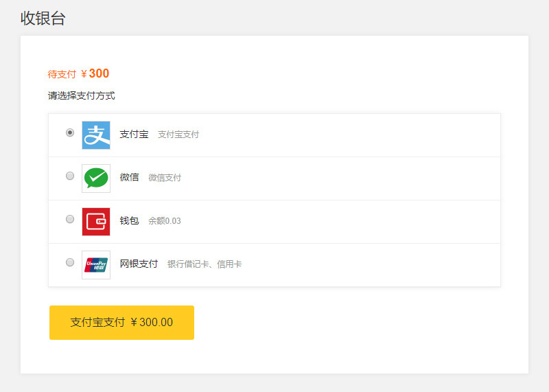Click the 网银支付 payment method label

[x=139, y=264]
